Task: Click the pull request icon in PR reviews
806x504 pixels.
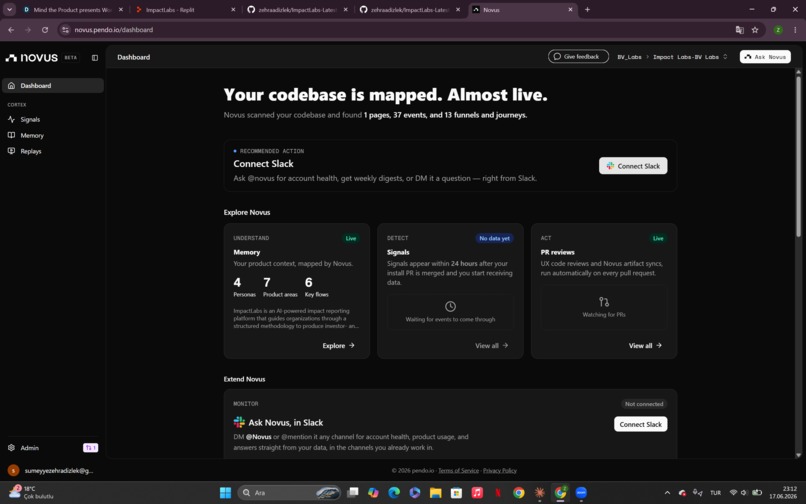Action: [604, 302]
